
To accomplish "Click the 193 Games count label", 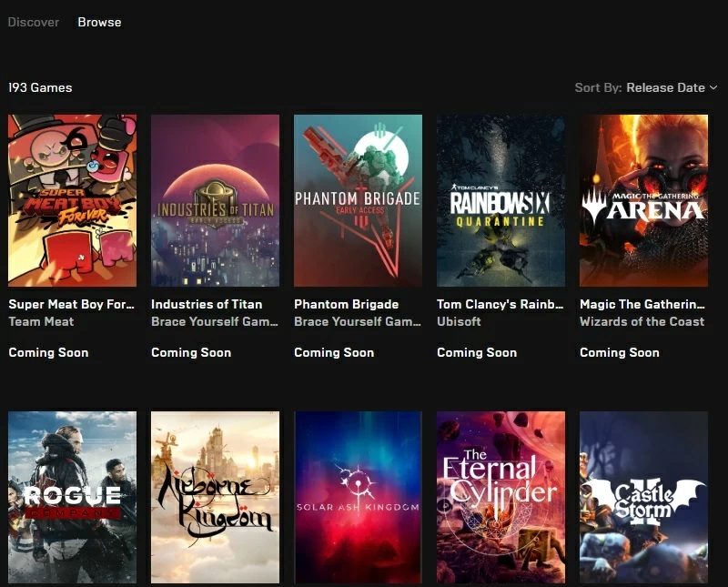I will pos(40,87).
